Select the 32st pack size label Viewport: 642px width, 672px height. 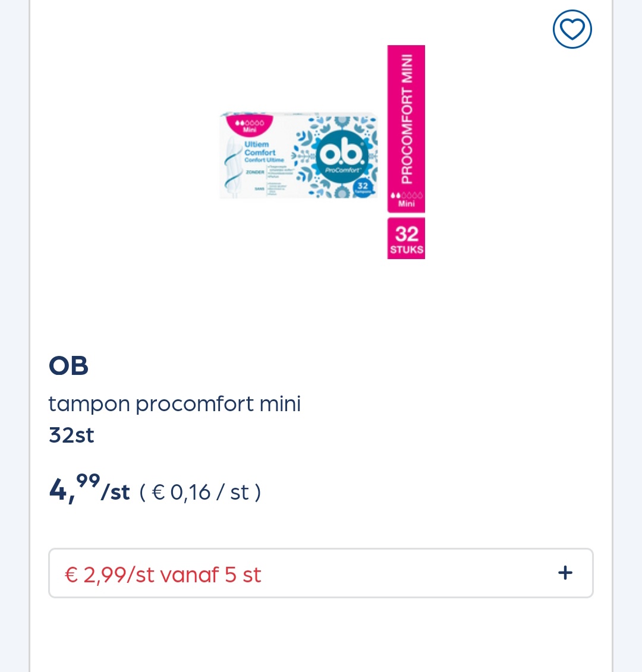coord(71,435)
